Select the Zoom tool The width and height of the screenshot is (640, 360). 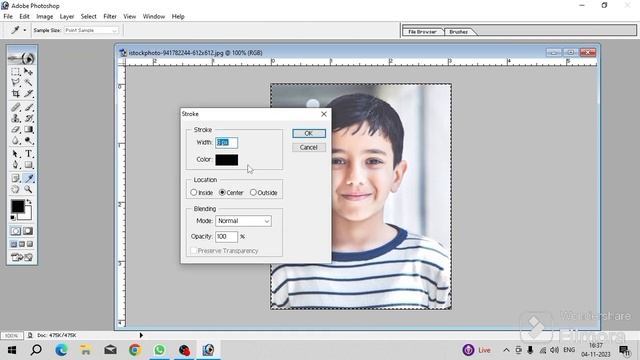28,189
